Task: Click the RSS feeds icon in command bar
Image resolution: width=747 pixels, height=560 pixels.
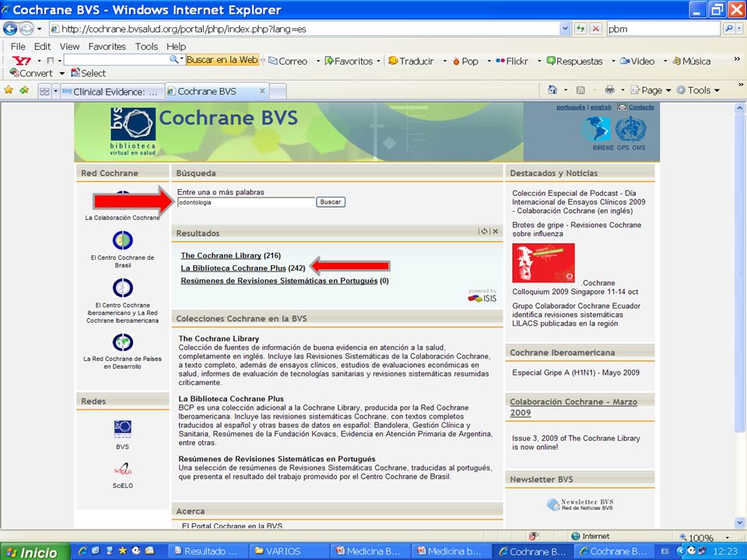Action: (x=580, y=90)
